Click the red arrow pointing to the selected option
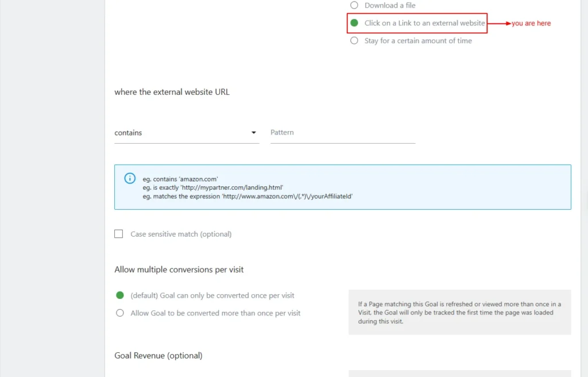The height and width of the screenshot is (377, 588). point(499,24)
